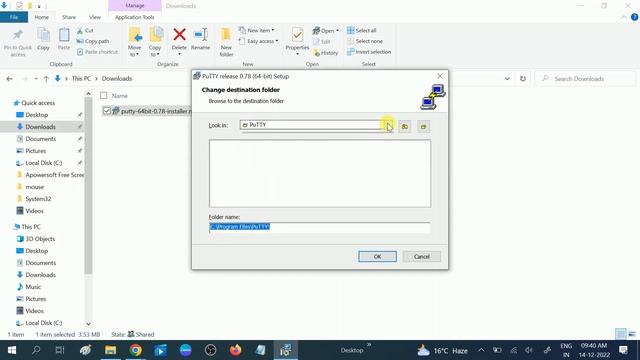Open File Explorer from taskbar

coord(110,350)
